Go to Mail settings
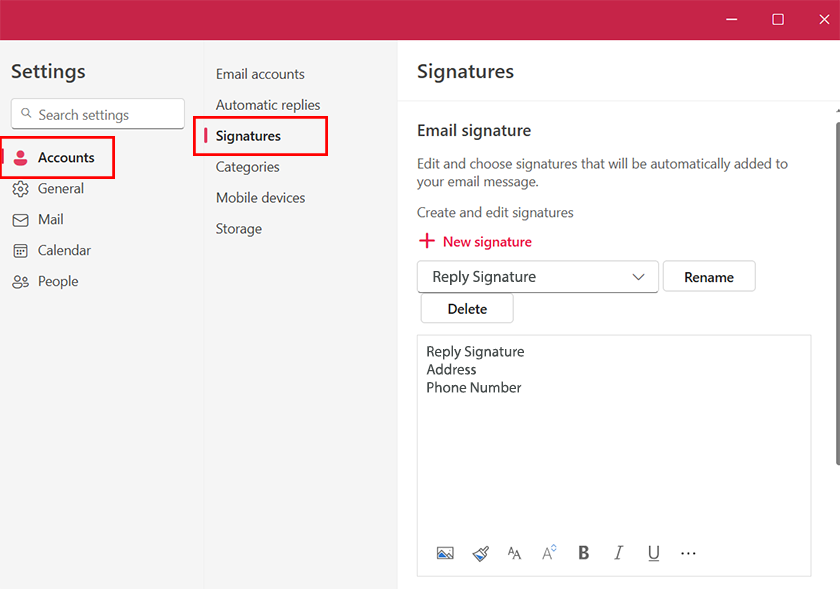The height and width of the screenshot is (589, 840). (50, 220)
